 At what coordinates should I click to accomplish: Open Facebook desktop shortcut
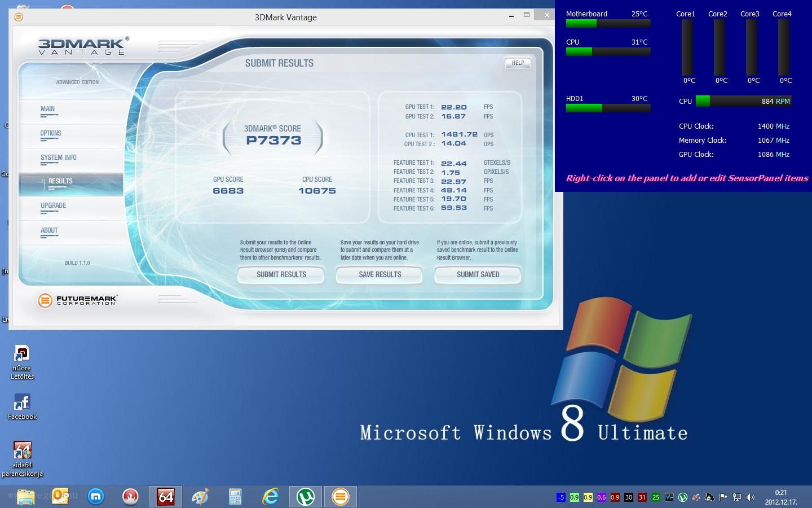tap(22, 407)
